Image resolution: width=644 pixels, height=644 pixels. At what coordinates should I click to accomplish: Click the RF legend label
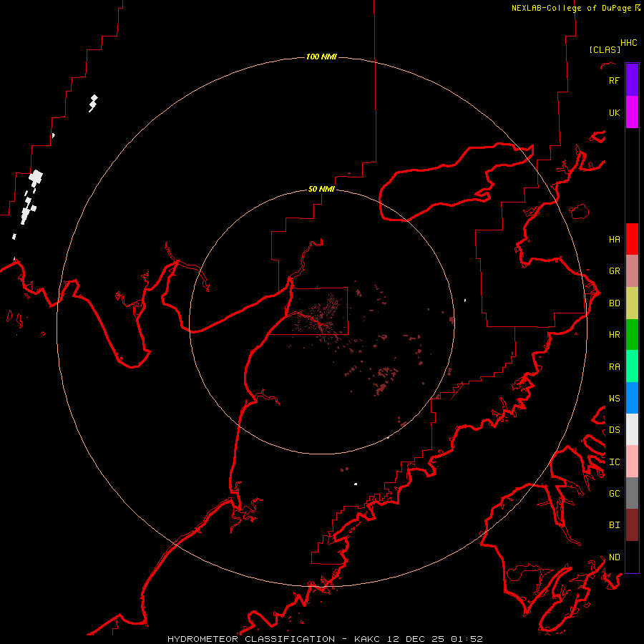coord(614,80)
